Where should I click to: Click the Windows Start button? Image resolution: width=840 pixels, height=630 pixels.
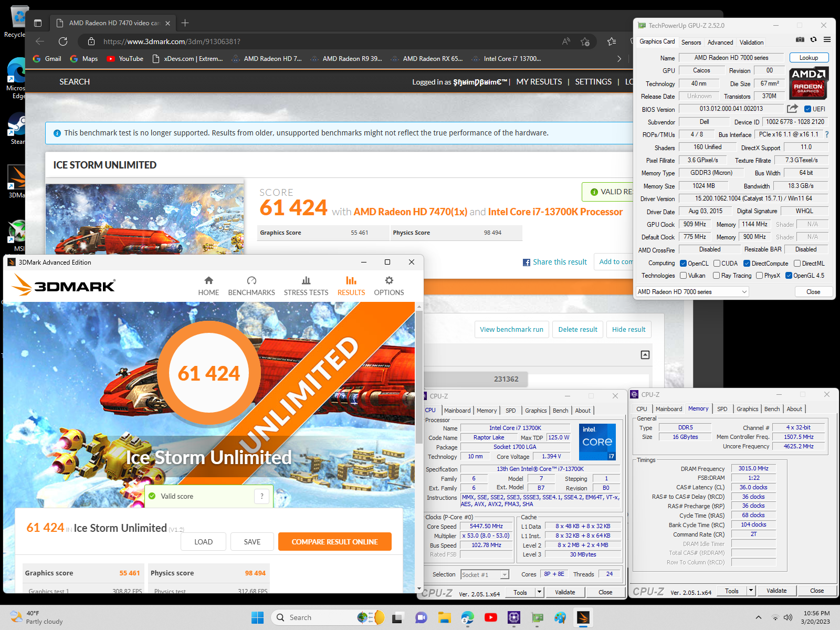[x=257, y=617]
